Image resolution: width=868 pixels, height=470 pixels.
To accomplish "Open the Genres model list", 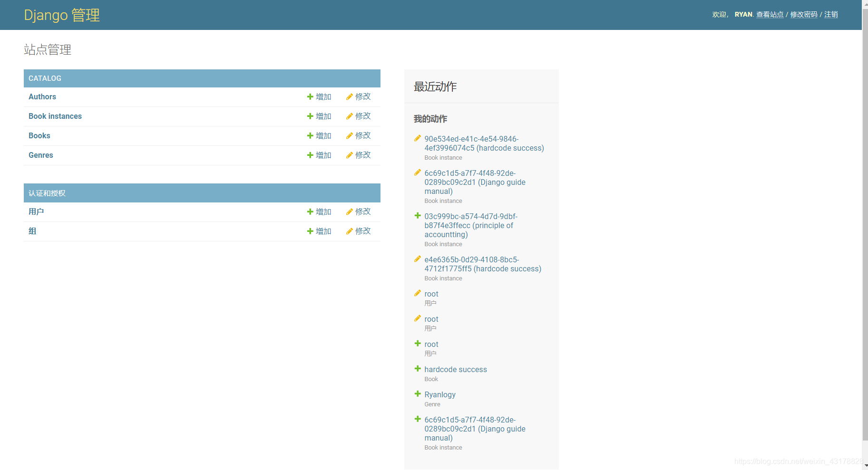I will 41,155.
